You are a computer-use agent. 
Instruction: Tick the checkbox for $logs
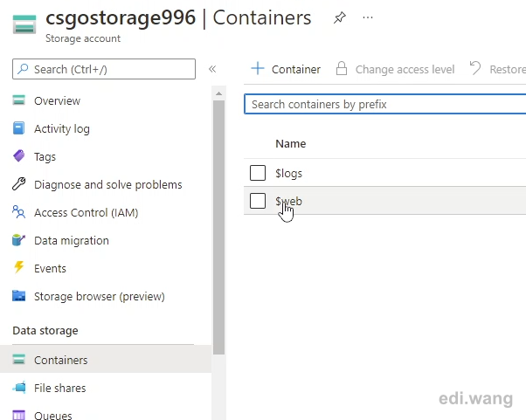point(258,173)
